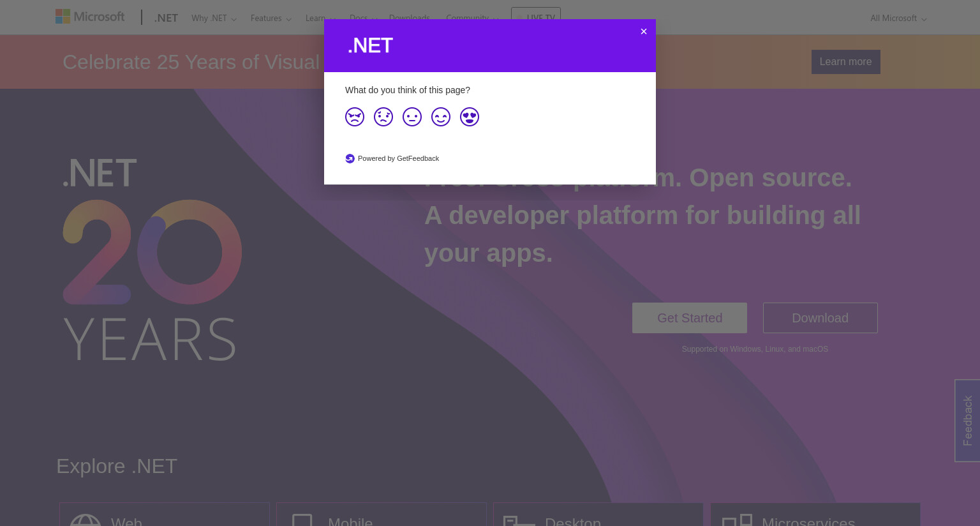Open the Desktop card icon
Image resolution: width=980 pixels, height=526 pixels.
point(519,520)
